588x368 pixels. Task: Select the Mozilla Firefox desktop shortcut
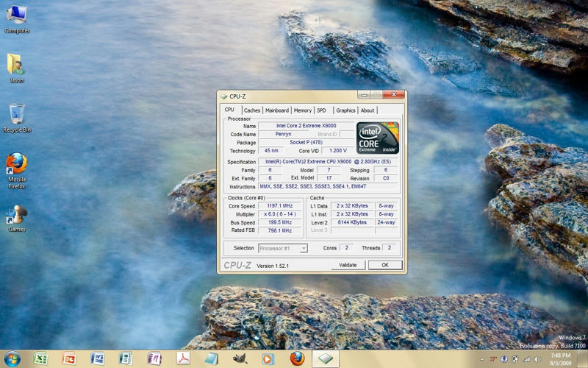(x=17, y=171)
